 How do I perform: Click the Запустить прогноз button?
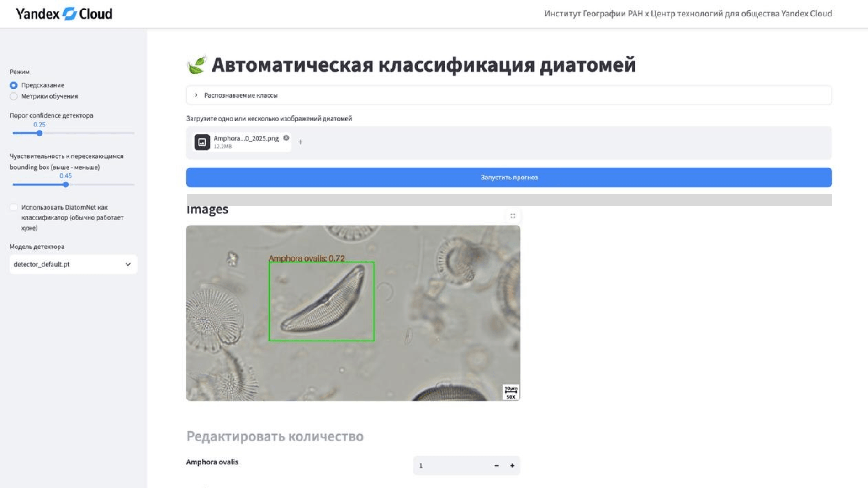pos(509,177)
